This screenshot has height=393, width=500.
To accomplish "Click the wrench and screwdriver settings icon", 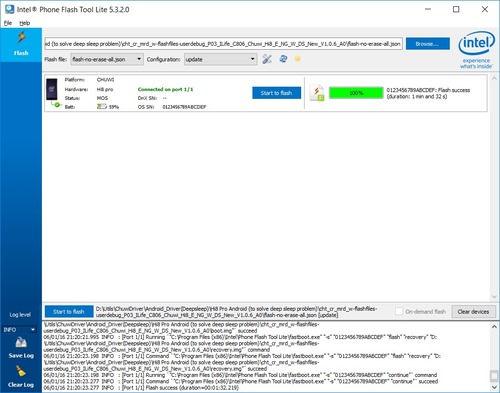I will coord(267,59).
